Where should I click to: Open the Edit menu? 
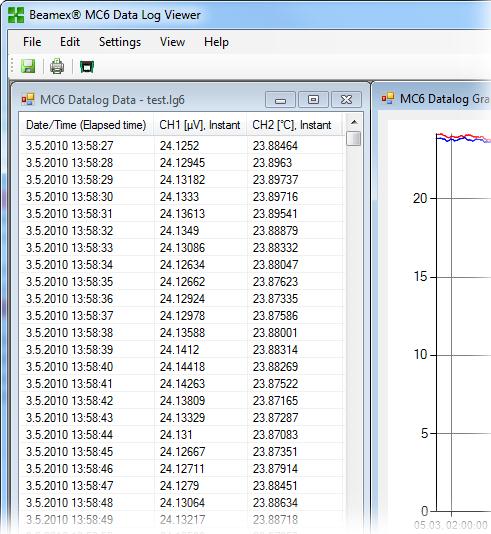coord(70,42)
